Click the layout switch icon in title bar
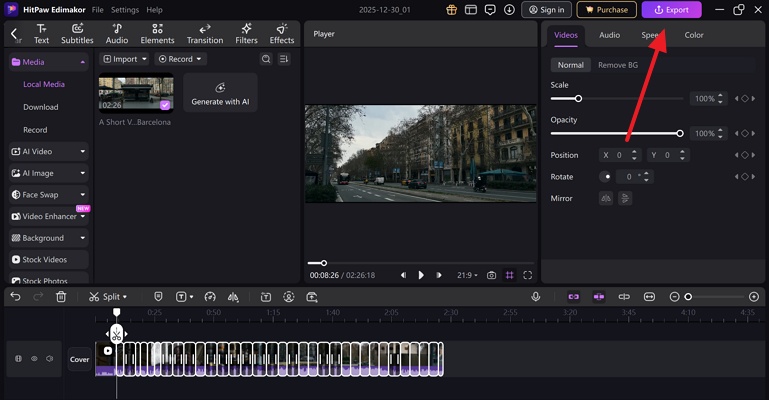Viewport: 769px width, 400px height. pyautogui.click(x=471, y=10)
